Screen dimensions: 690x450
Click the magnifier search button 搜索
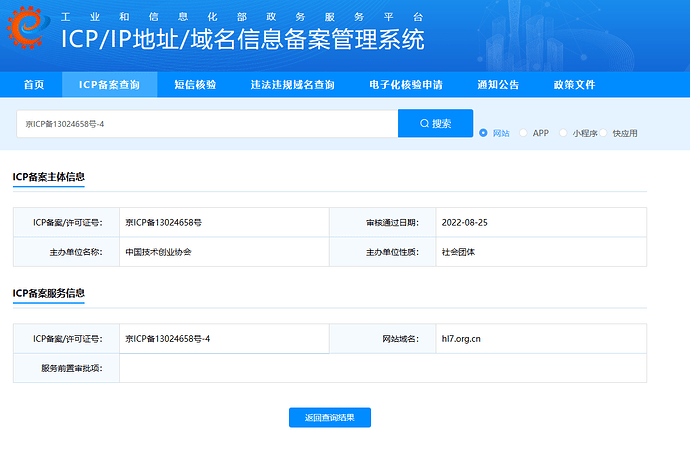[435, 123]
